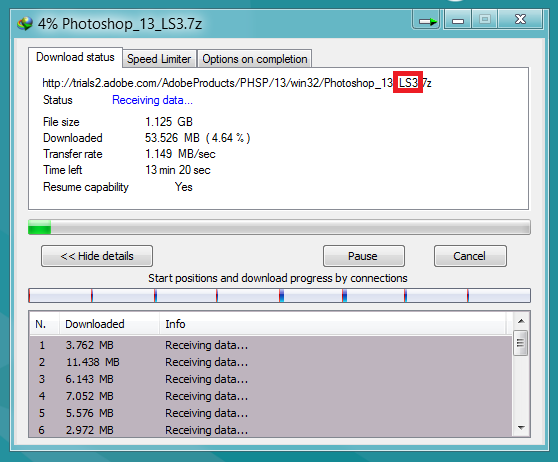Click scroll up arrow of connections list

tap(521, 321)
